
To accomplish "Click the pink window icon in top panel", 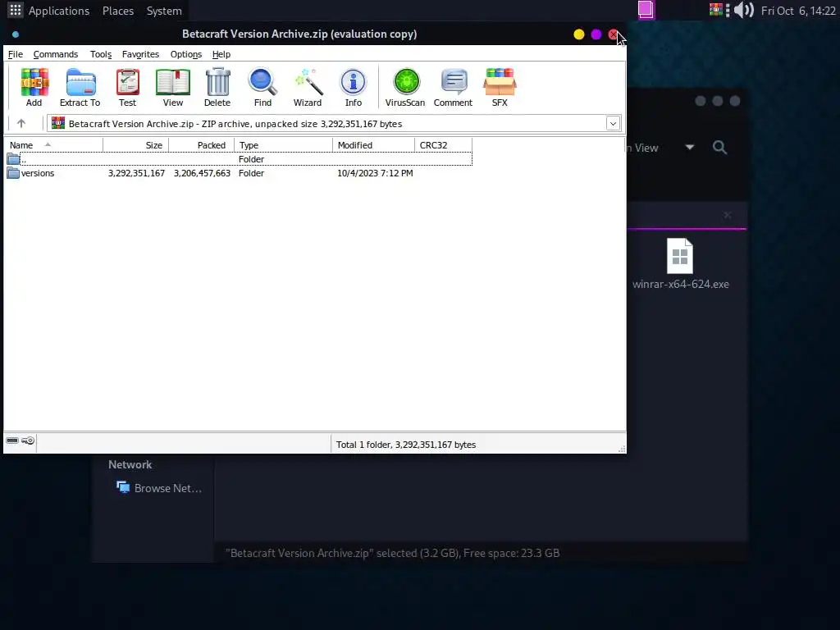I will (646, 10).
